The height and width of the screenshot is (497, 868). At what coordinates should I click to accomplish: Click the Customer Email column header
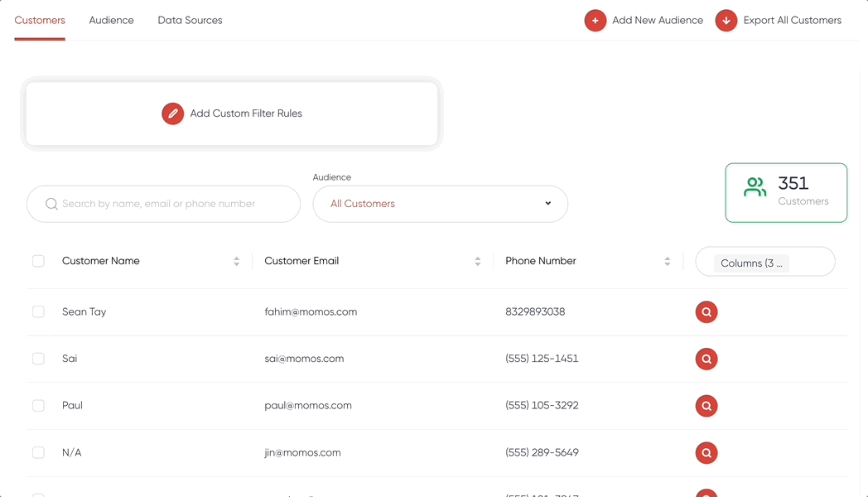pyautogui.click(x=301, y=261)
